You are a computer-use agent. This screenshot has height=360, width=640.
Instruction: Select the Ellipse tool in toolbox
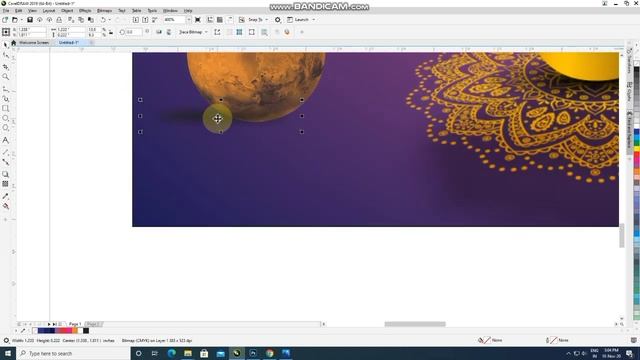[x=5, y=118]
